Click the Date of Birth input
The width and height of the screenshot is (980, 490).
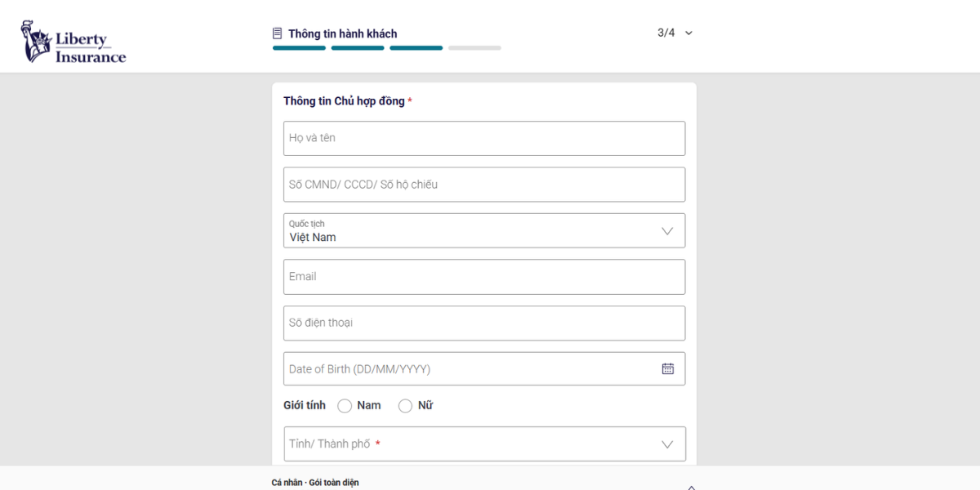pos(484,369)
